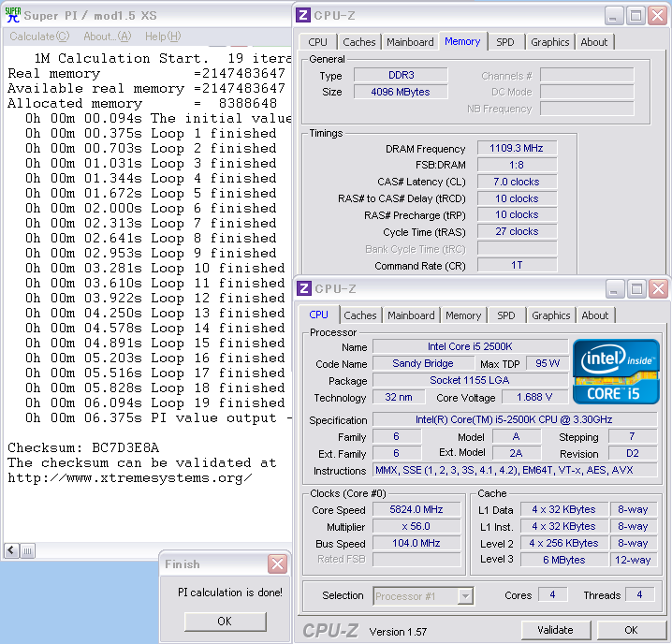Click the CPU-Z Z logo in upper window title

(303, 15)
